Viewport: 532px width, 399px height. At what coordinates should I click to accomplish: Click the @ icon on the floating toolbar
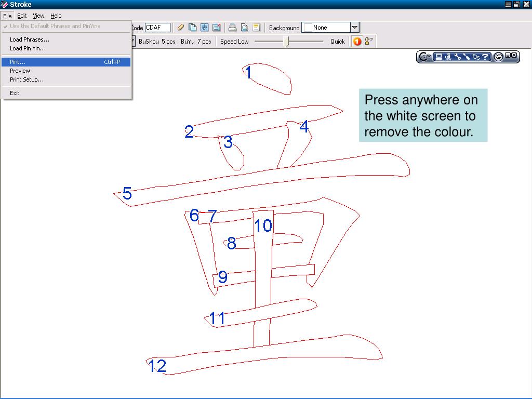[448, 57]
